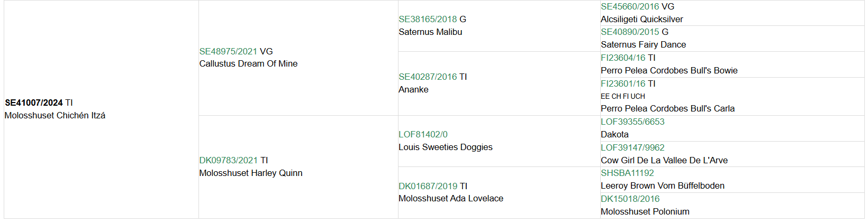Open SE45660/2016 Alcsiligeti Quicksilver entry
The height and width of the screenshot is (223, 868).
(630, 6)
